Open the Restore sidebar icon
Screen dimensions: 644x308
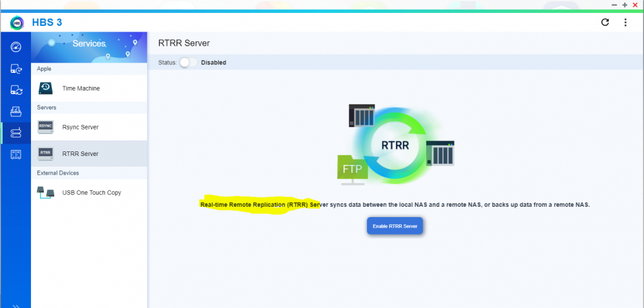(x=15, y=111)
